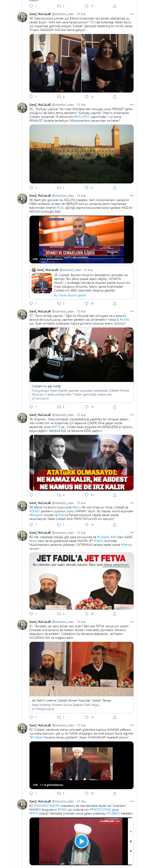Open the building photo in tweet 55

(x=81, y=154)
